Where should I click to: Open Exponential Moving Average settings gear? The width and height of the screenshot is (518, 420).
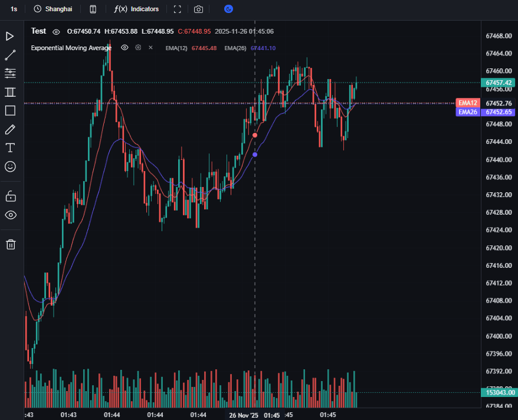tap(138, 48)
